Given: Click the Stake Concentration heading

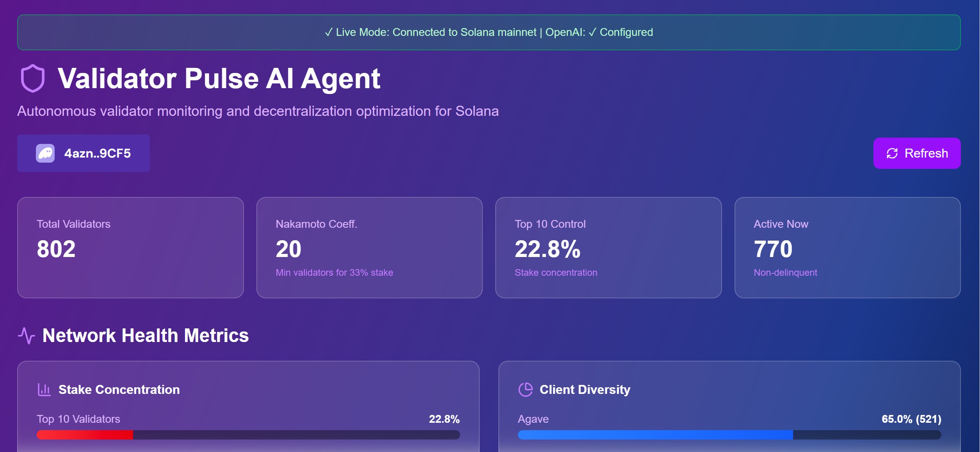Looking at the screenshot, I should 119,390.
